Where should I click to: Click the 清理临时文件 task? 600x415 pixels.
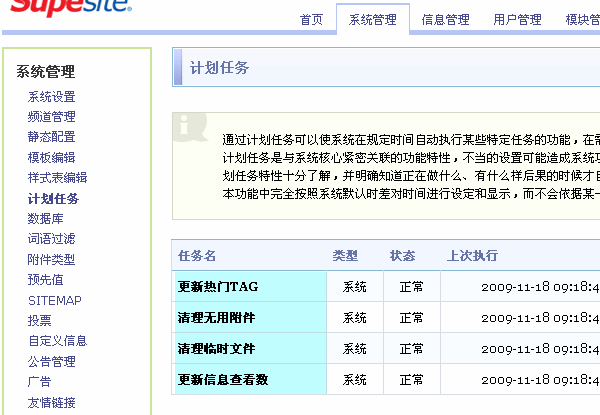tap(215, 349)
